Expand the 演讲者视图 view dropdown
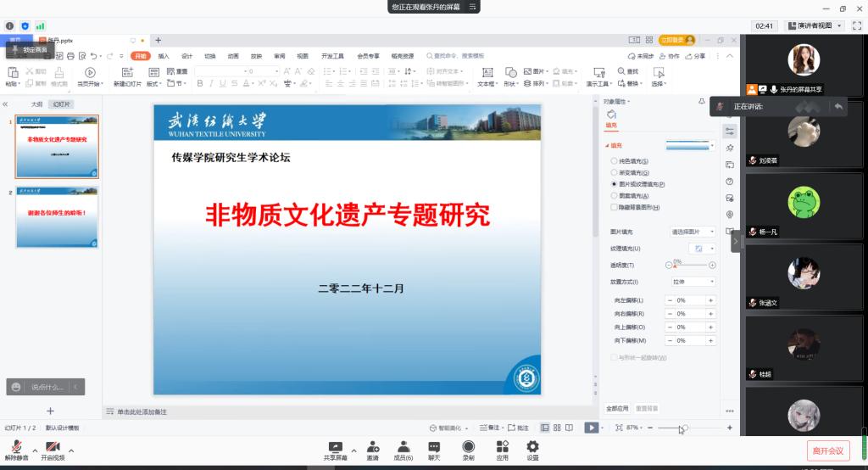This screenshot has width=868, height=470. pyautogui.click(x=815, y=26)
